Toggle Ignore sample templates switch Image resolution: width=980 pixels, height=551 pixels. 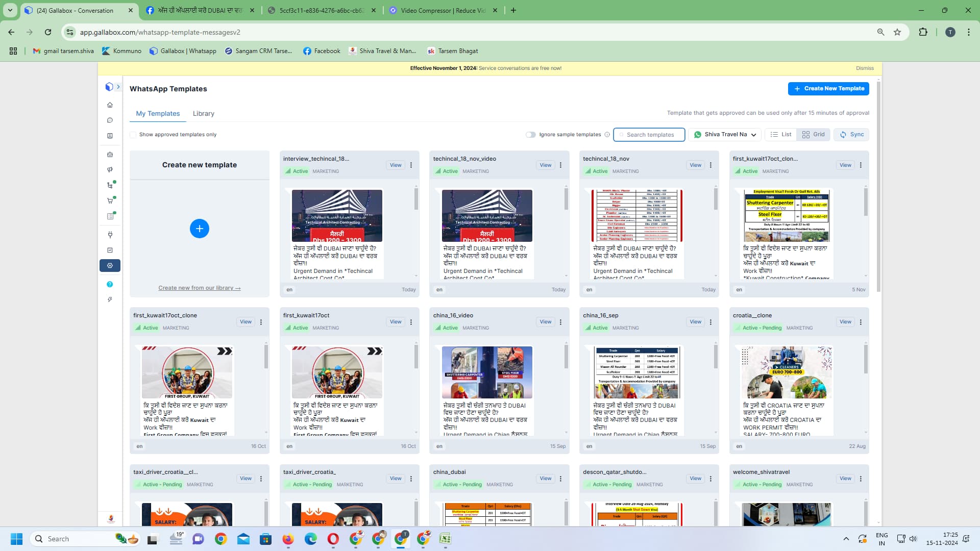click(531, 135)
